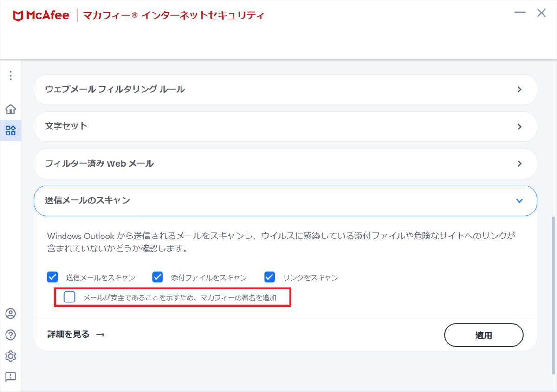Expand the フィルター済み Web メール section

click(285, 164)
